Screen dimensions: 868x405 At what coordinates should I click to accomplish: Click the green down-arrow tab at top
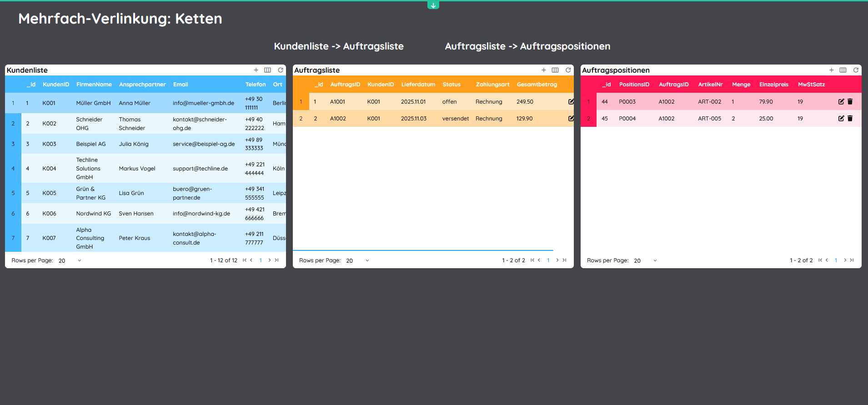click(x=433, y=5)
